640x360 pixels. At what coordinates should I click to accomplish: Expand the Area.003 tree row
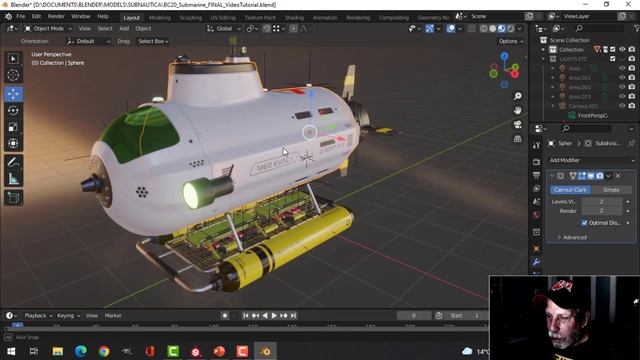553,96
